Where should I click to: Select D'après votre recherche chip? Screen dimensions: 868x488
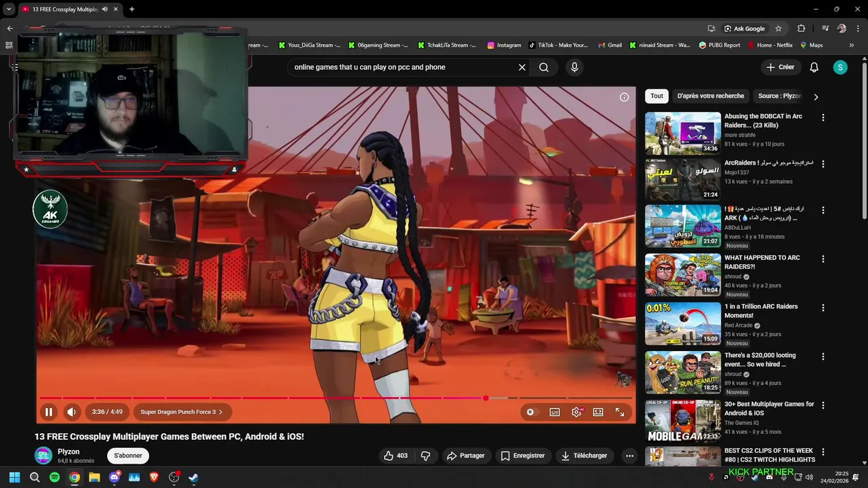[x=711, y=96]
